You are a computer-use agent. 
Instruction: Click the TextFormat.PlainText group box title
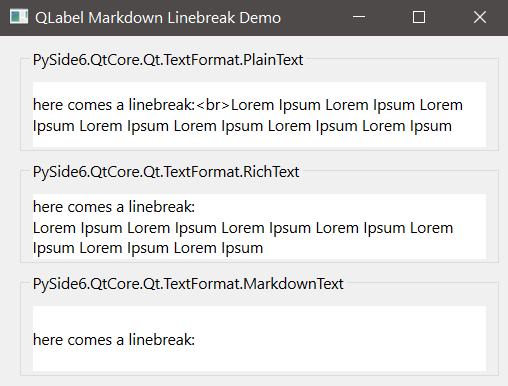168,60
